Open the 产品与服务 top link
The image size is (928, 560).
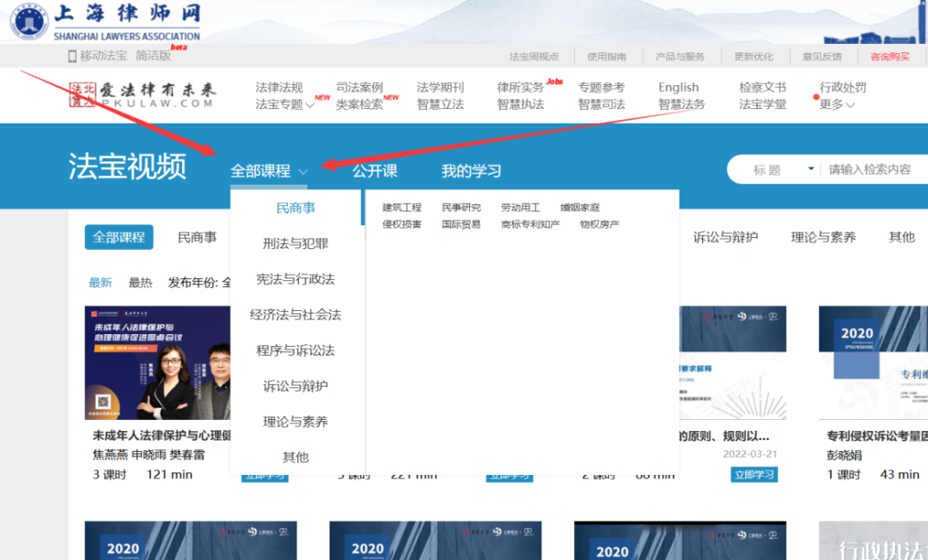[680, 57]
